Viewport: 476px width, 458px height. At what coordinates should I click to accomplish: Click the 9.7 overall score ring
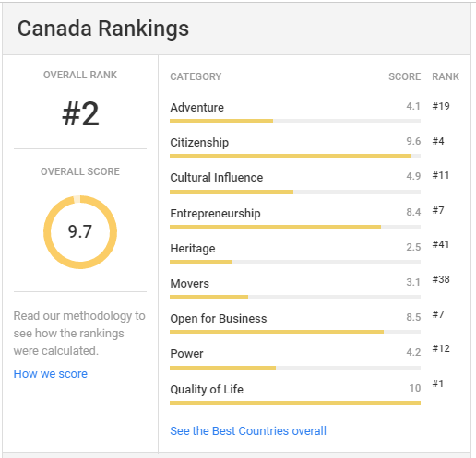pos(80,232)
